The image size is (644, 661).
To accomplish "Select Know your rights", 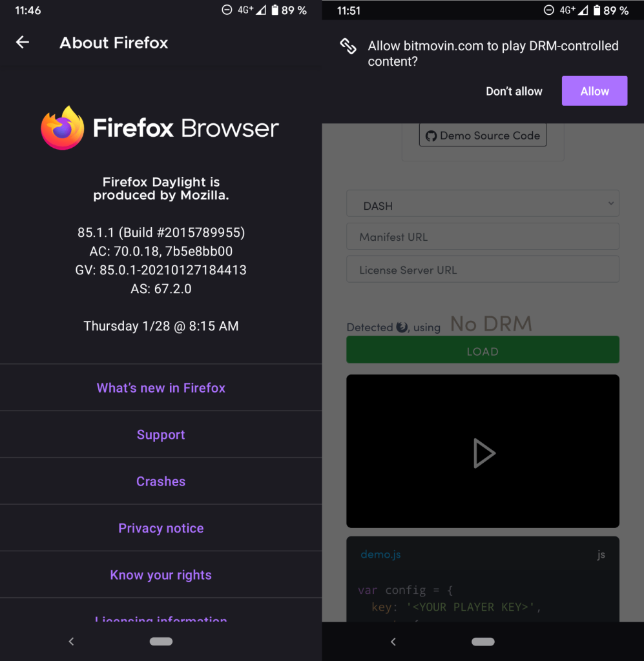I will tap(161, 575).
